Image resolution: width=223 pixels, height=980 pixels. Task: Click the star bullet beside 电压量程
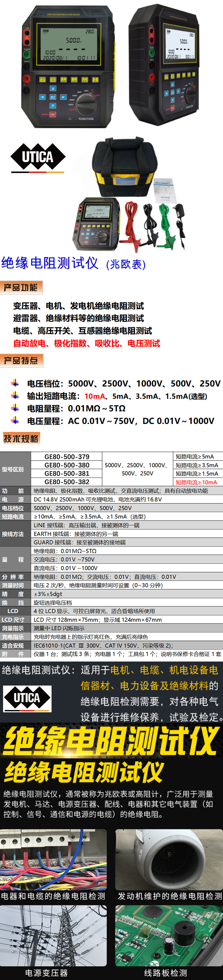coord(15,420)
